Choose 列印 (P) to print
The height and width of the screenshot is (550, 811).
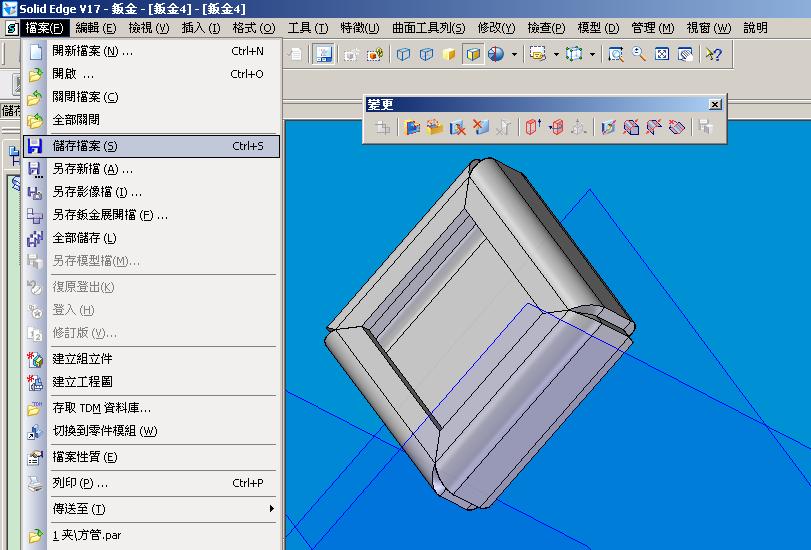pyautogui.click(x=151, y=483)
